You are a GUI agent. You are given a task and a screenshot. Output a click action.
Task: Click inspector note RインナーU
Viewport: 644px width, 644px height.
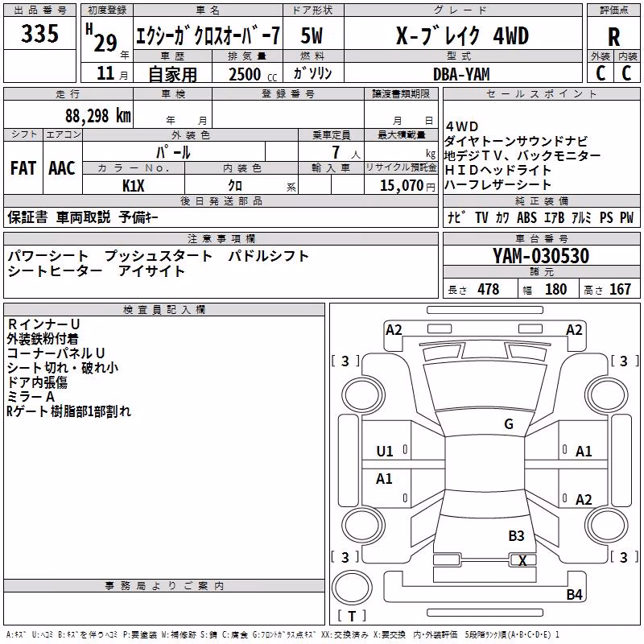pos(43,324)
